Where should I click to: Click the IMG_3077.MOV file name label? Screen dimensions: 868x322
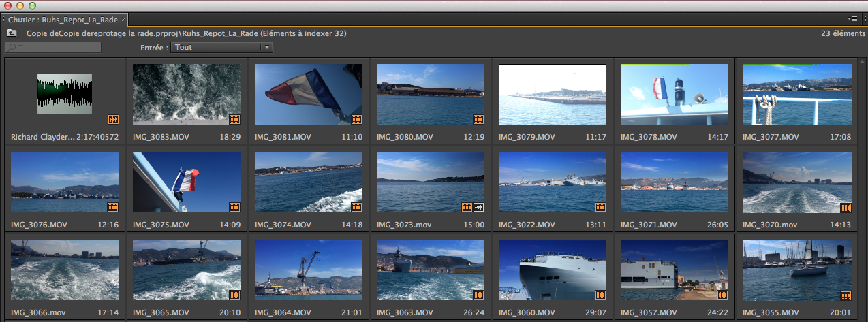[770, 137]
